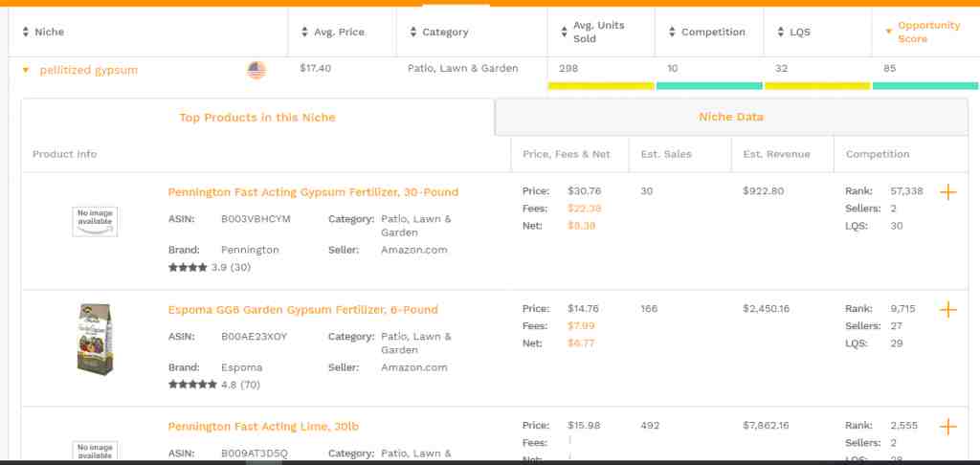Screen dimensions: 980x465
Task: Add Pennington Gypsum Fertilizer with plus icon
Action: click(x=948, y=192)
